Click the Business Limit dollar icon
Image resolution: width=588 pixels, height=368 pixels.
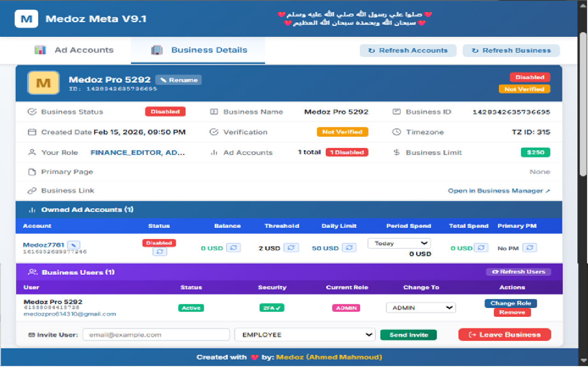tap(397, 152)
